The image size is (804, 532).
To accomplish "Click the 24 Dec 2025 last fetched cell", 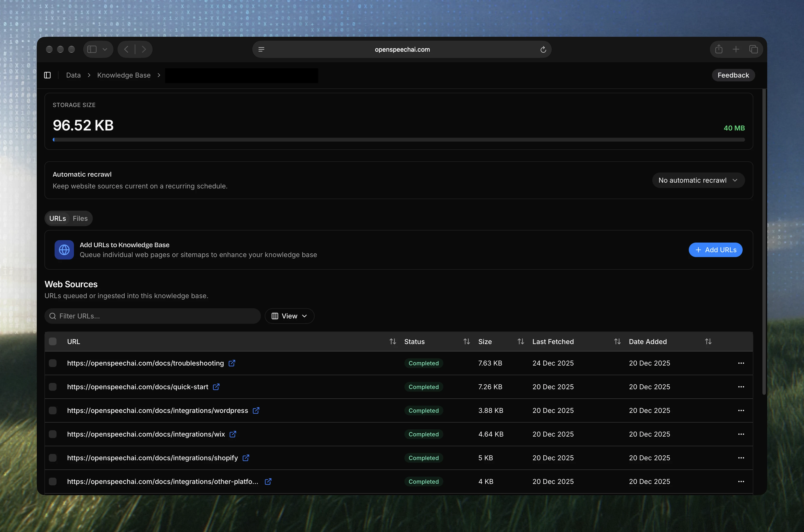I will 553,363.
